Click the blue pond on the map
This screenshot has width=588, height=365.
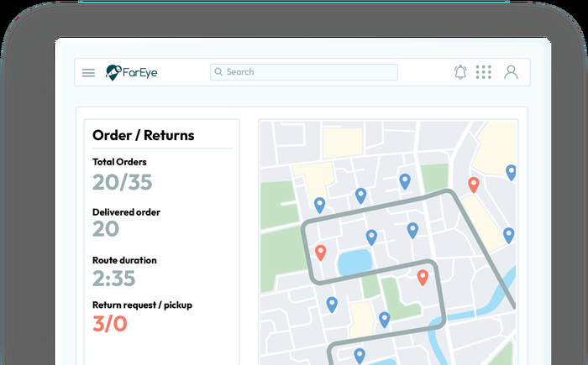point(354,263)
